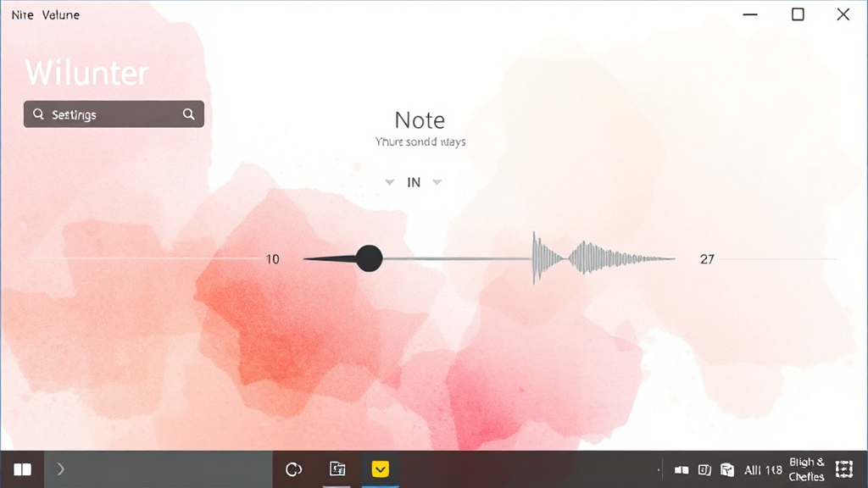
Task: Click the magnifier icon left of Settings
Action: point(38,114)
